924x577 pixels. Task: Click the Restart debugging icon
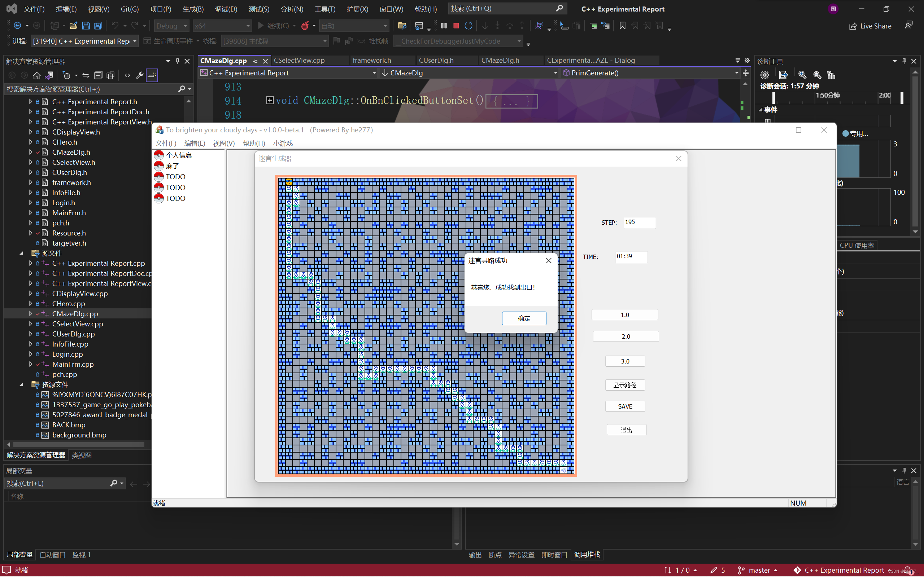[x=468, y=26]
